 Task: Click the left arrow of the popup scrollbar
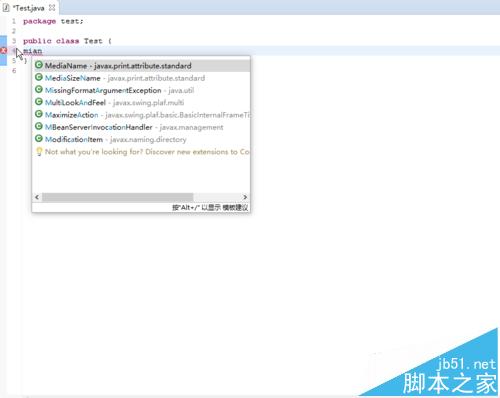pyautogui.click(x=37, y=197)
